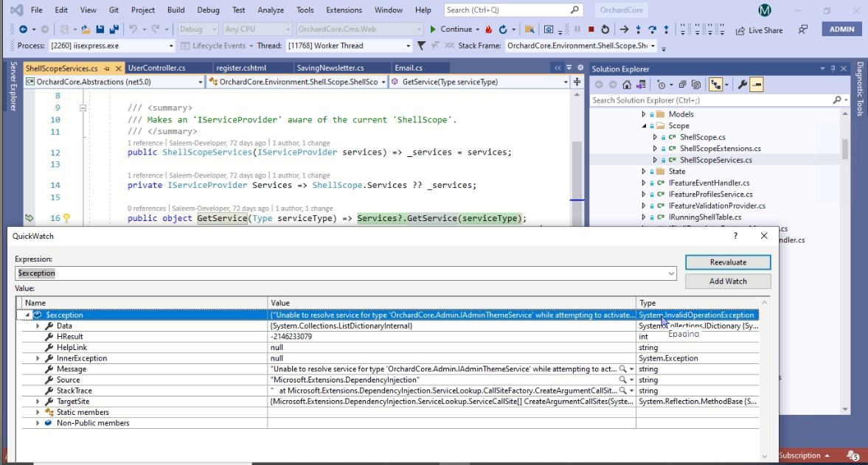Click Switch Views icon in Solution Explorer
This screenshot has width=868, height=465.
[640, 85]
